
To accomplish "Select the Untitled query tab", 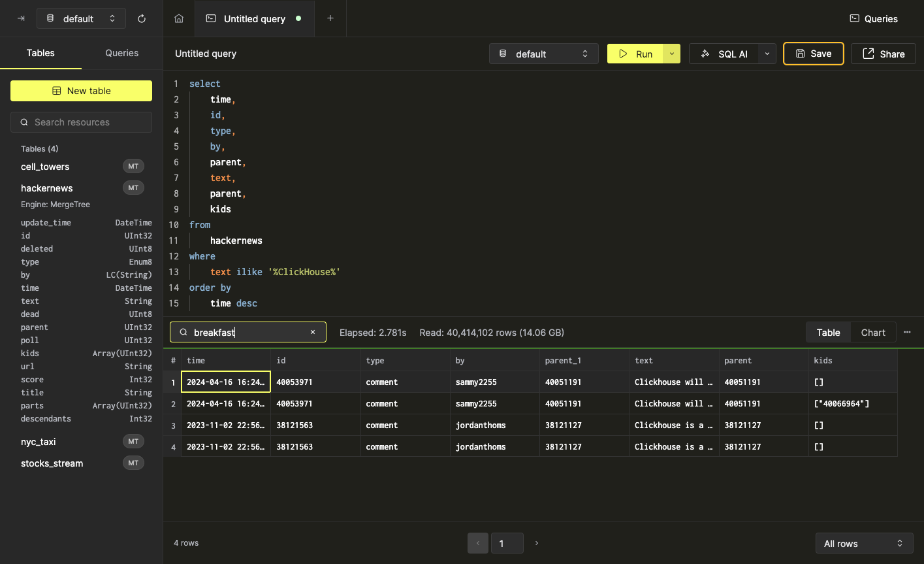I will tap(254, 18).
